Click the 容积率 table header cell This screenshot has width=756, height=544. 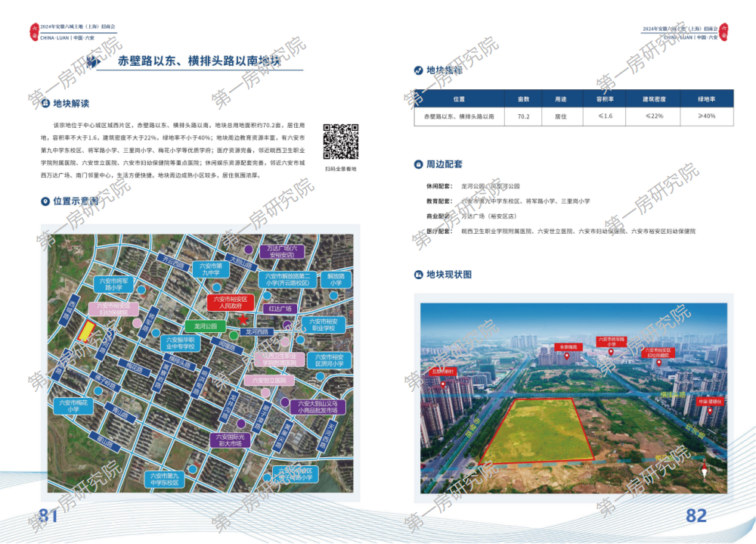pos(605,98)
